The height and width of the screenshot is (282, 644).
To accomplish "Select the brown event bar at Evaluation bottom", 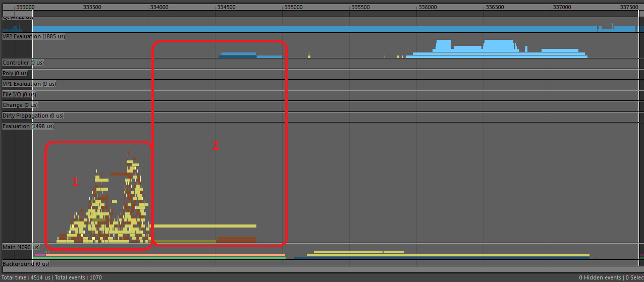I will point(236,240).
